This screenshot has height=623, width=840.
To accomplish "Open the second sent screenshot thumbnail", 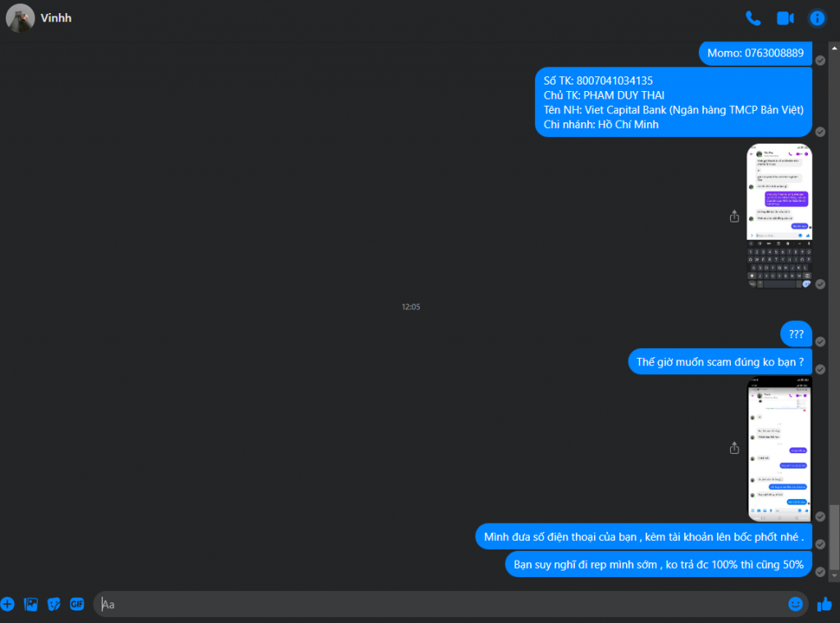I will (779, 449).
